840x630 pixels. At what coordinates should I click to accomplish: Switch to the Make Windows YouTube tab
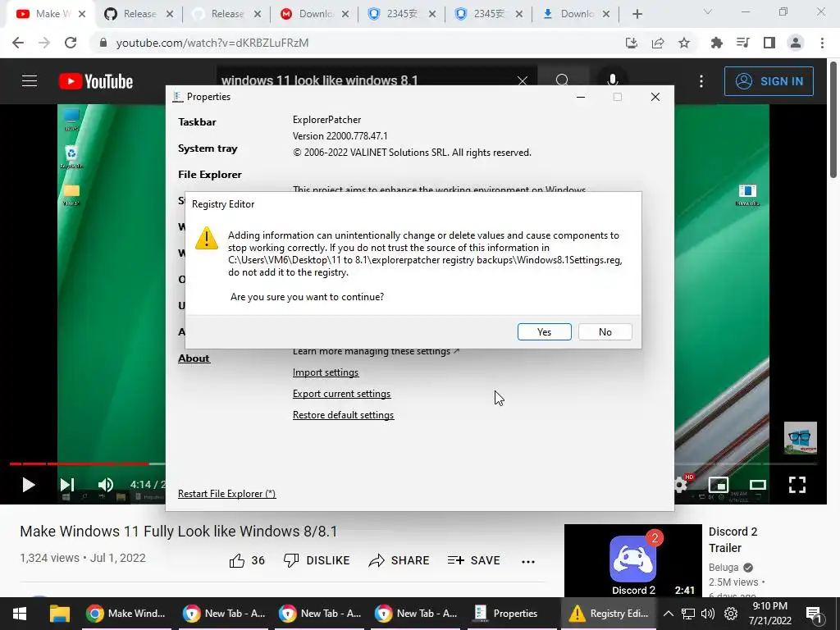pos(51,14)
